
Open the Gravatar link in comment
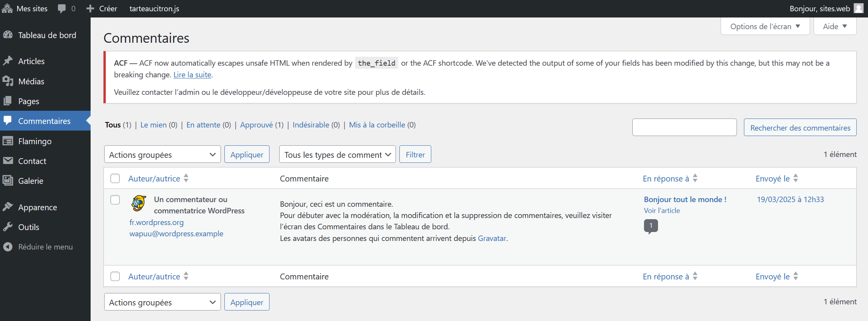coord(492,238)
